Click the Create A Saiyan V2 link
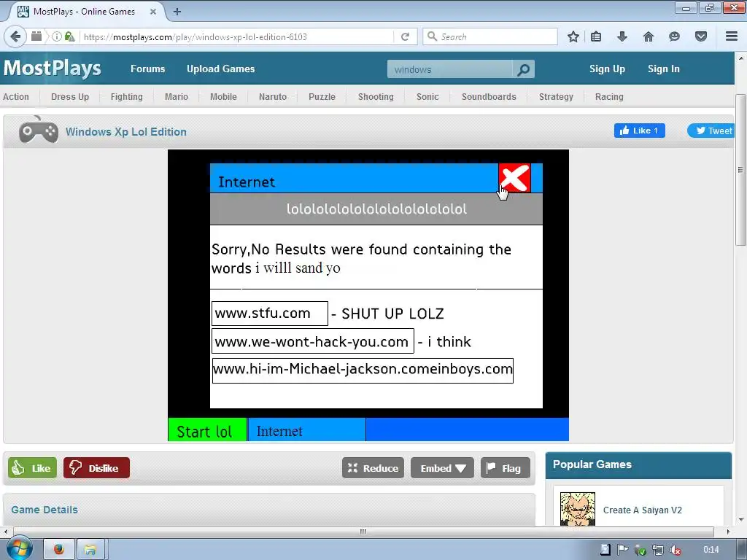747x560 pixels. coord(642,510)
